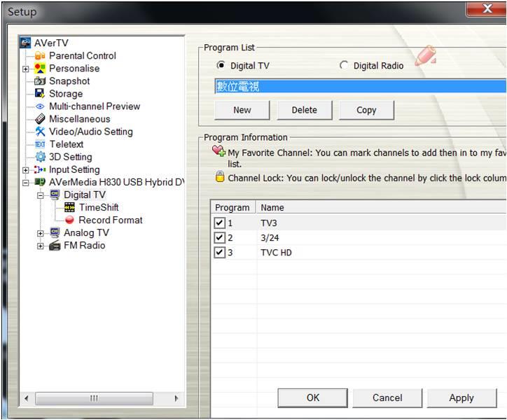Click the Personalise colorful icon
This screenshot has width=507, height=420.
point(40,69)
